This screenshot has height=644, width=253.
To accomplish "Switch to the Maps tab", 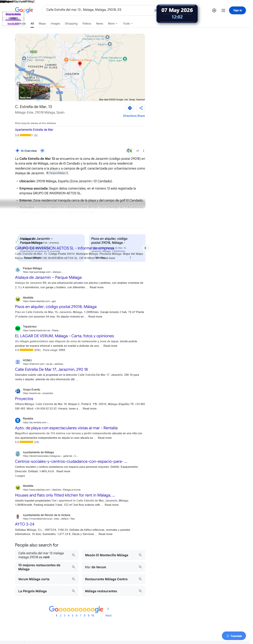I will click(42, 23).
